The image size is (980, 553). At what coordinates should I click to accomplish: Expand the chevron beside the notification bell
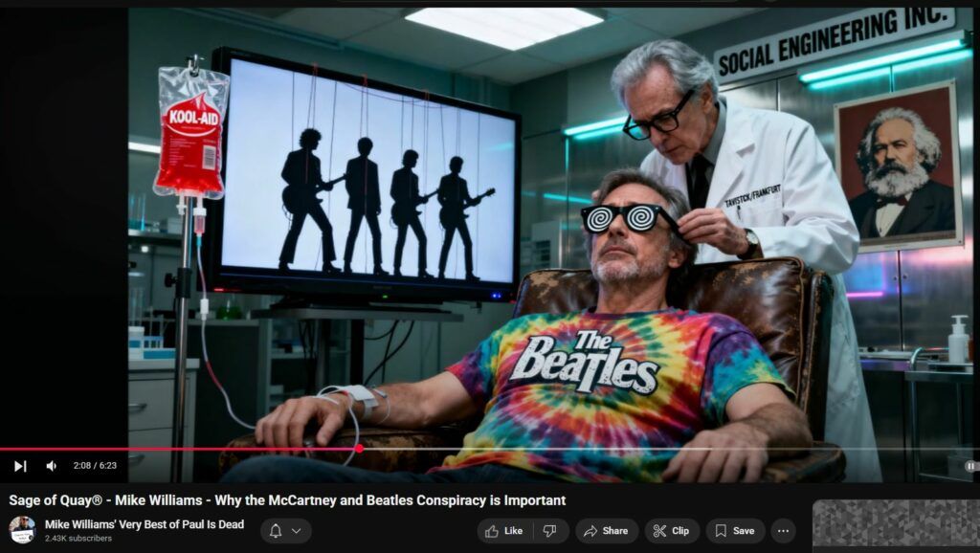tap(296, 531)
